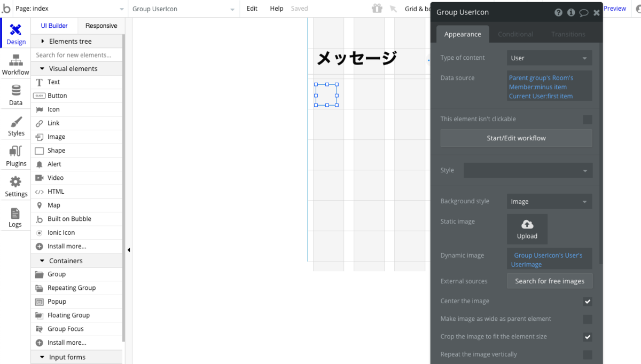
Task: Select the Appearance tab
Action: pos(463,34)
